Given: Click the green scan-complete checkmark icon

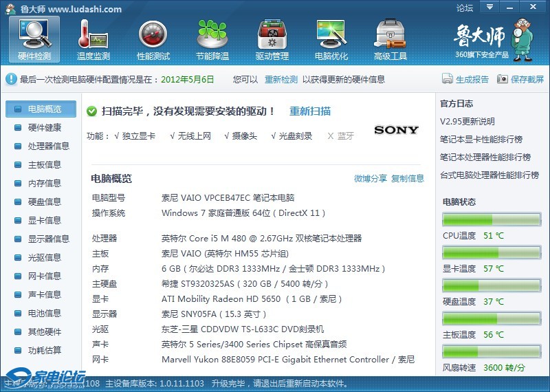Looking at the screenshot, I should 91,111.
